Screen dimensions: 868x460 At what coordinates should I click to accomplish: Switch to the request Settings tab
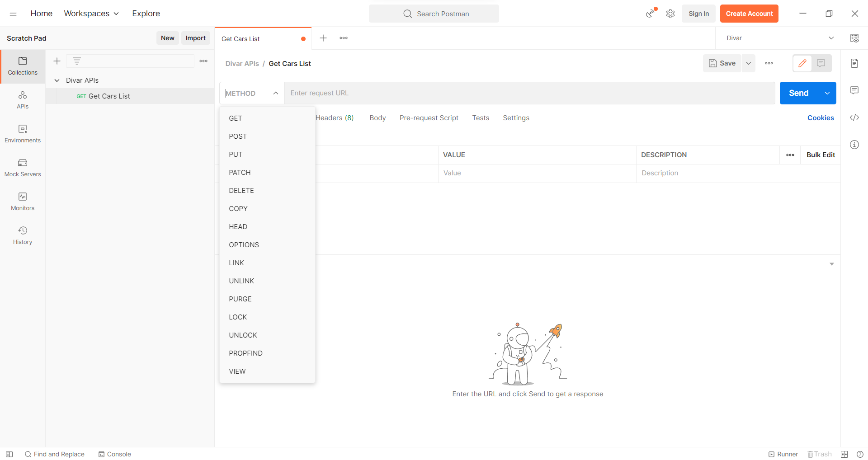tap(516, 118)
